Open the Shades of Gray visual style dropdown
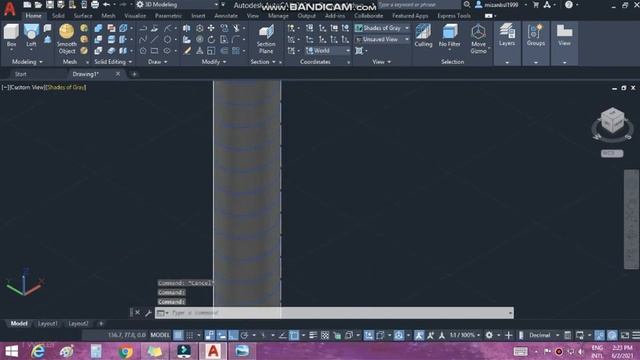 click(382, 28)
